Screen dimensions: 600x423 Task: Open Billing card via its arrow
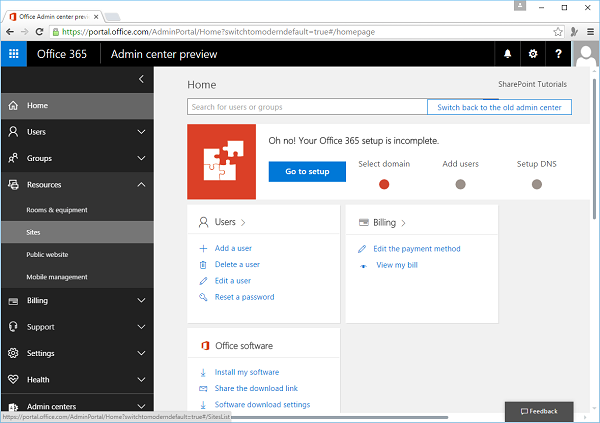pos(403,223)
